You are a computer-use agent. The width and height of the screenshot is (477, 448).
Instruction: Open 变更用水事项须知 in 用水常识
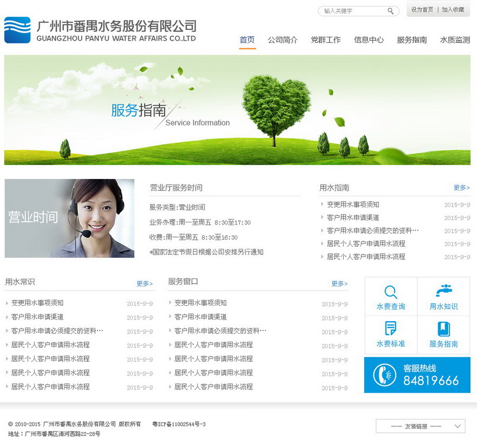tap(37, 303)
